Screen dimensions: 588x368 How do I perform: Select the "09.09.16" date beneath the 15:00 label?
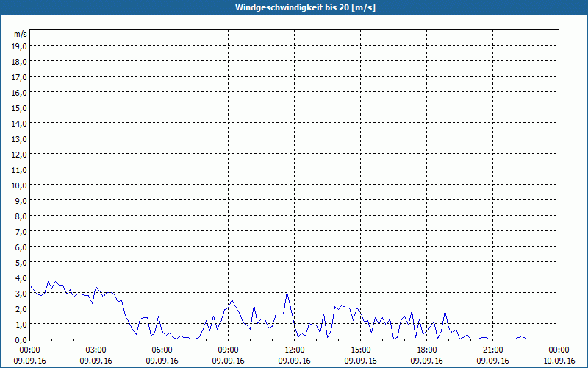360,361
